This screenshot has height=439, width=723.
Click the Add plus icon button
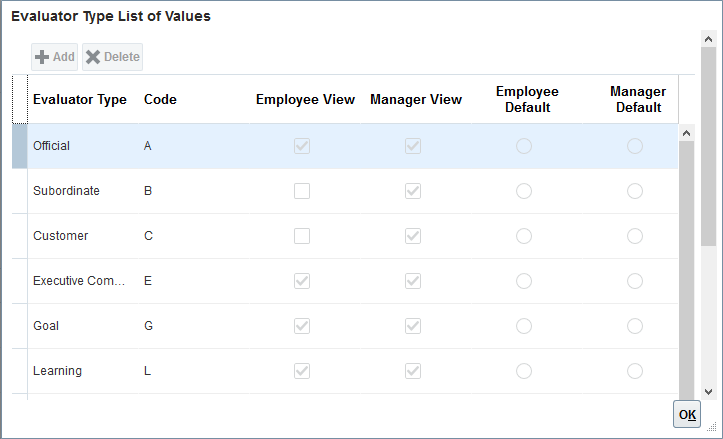click(55, 57)
